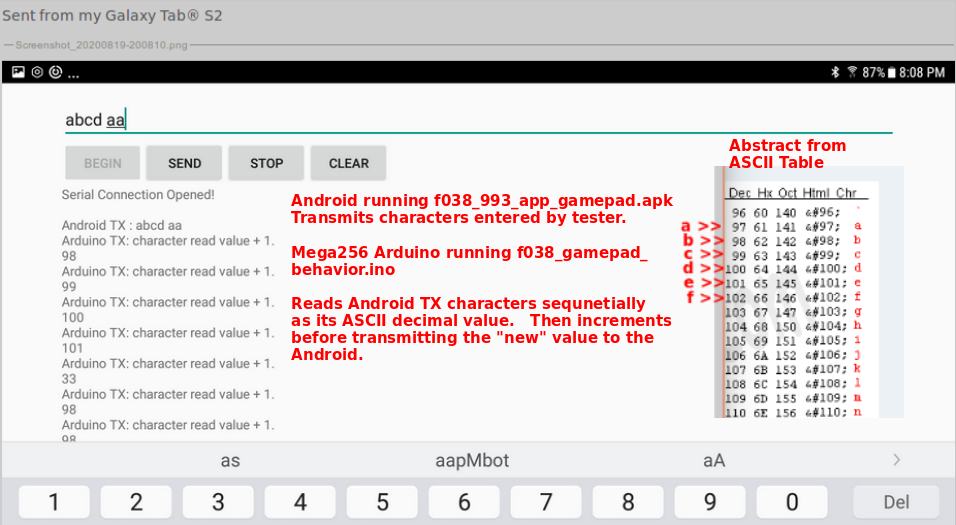Tap the Bluetooth status icon

point(835,73)
